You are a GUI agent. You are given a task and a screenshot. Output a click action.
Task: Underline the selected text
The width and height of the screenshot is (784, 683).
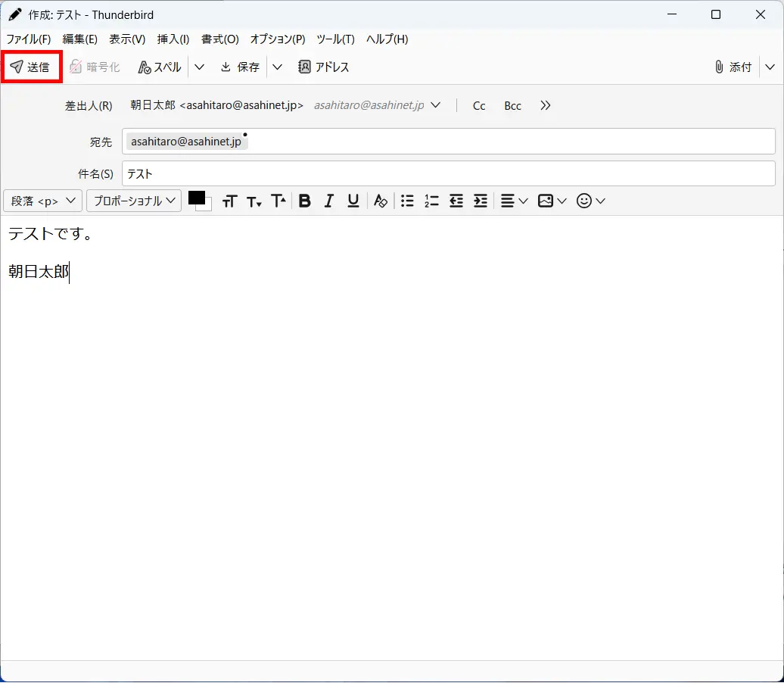coord(353,201)
